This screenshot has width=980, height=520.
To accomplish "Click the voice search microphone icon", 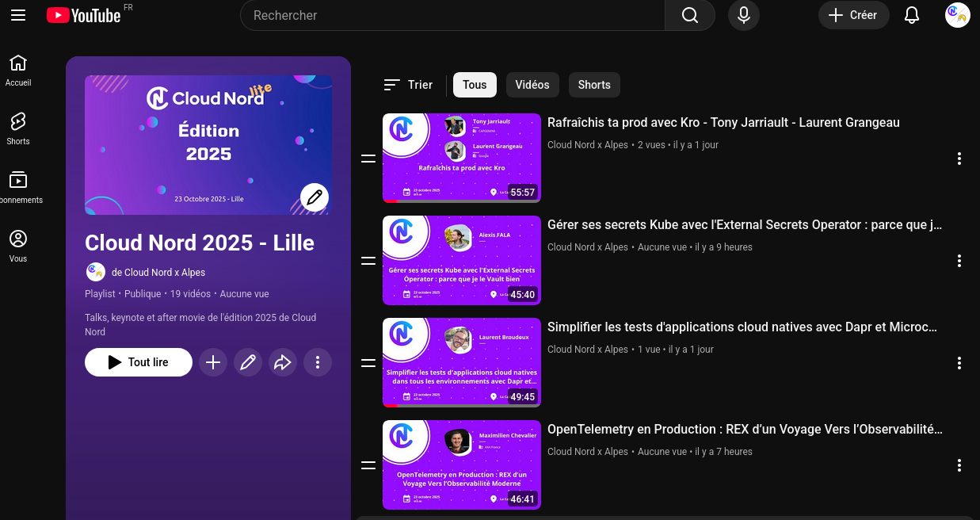I will click(x=743, y=15).
